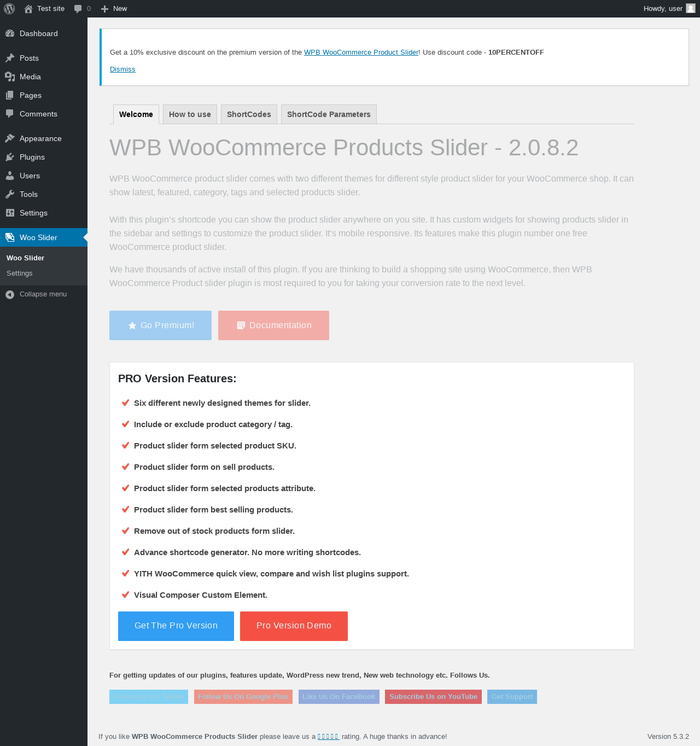This screenshot has width=700, height=746.
Task: Click the five-star rating link
Action: pyautogui.click(x=329, y=737)
